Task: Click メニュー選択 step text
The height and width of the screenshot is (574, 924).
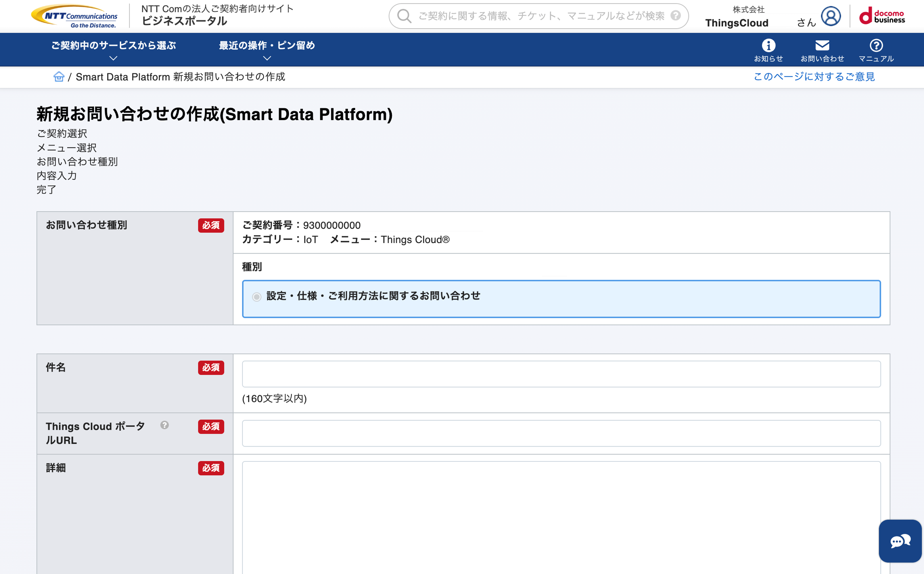Action: (x=67, y=148)
